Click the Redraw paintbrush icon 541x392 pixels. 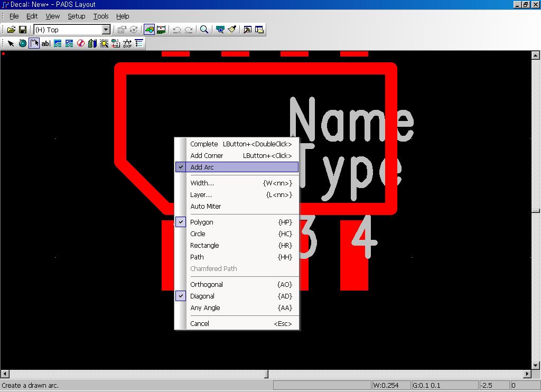(232, 30)
